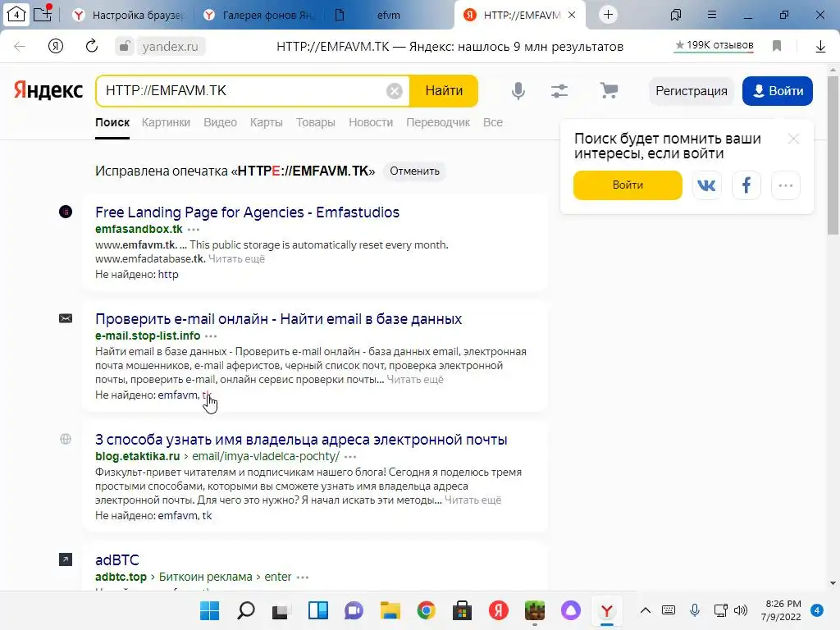Select the Картинки tab
This screenshot has width=840, height=630.
pos(166,123)
